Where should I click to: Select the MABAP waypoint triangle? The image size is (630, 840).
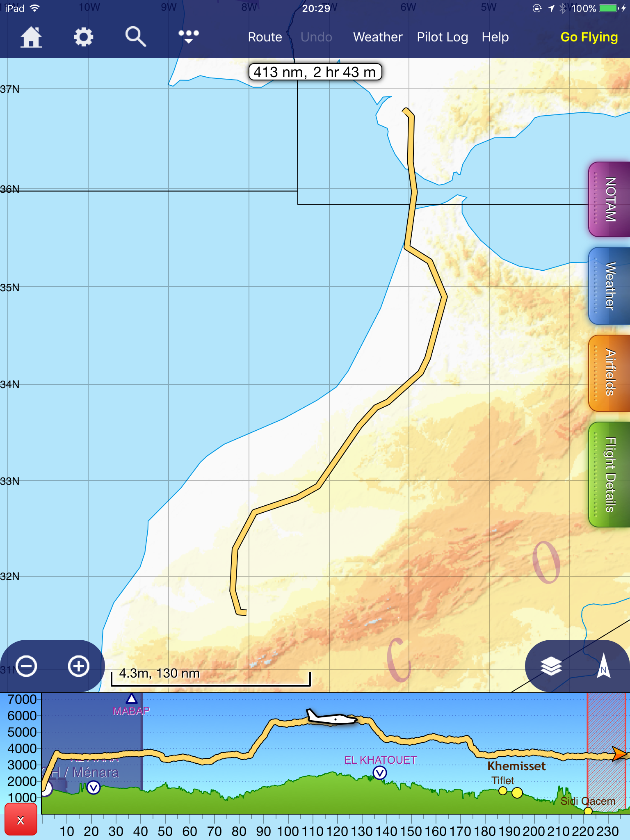click(x=131, y=699)
